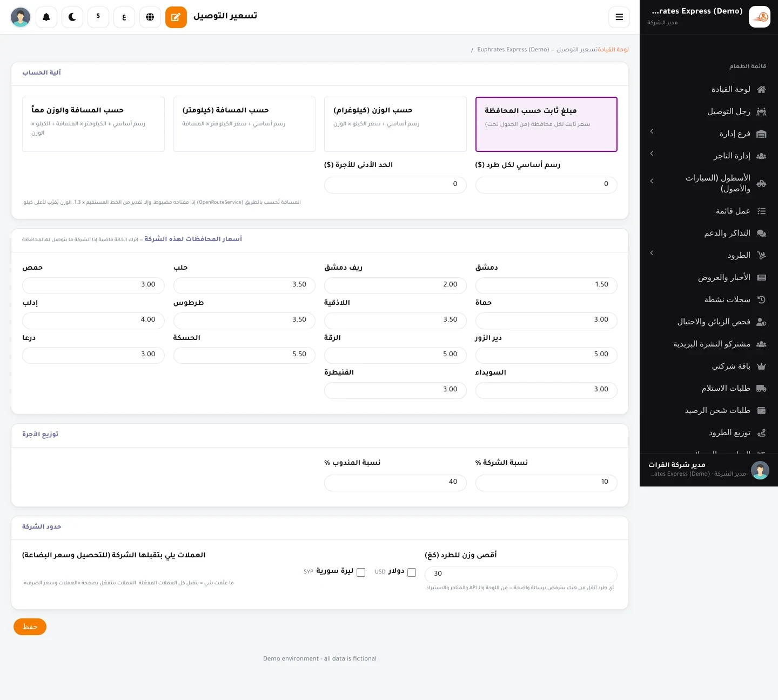The image size is (778, 700).
Task: Click لوحة القيادة breadcrumb link
Action: pyautogui.click(x=613, y=50)
